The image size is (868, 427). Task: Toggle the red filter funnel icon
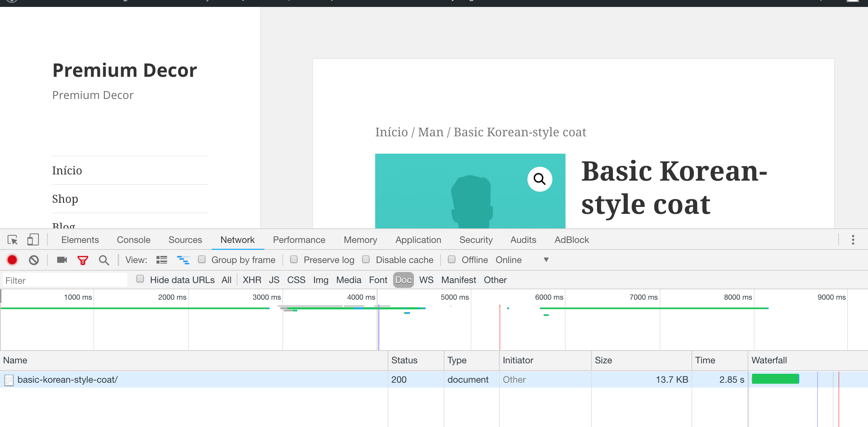tap(83, 260)
